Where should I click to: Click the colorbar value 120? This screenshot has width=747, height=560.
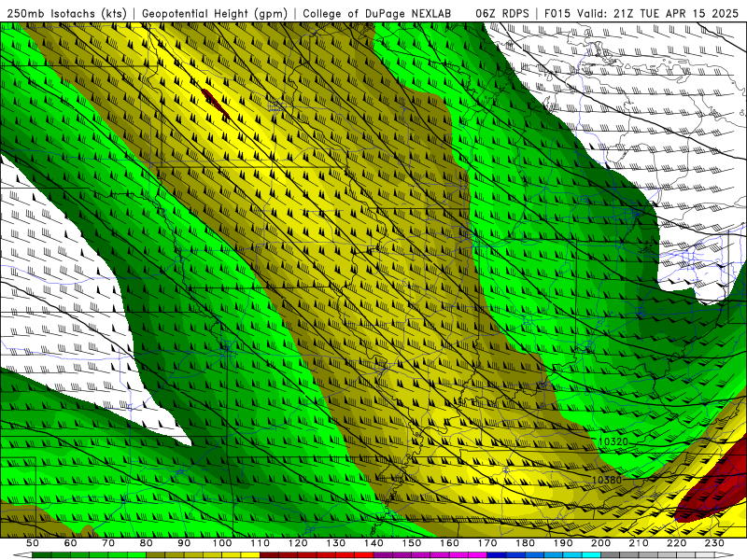[x=298, y=543]
